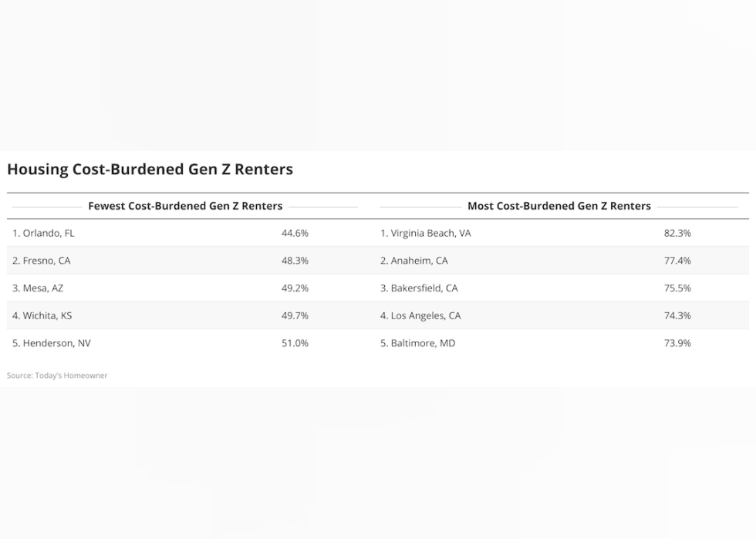This screenshot has height=539, width=756.
Task: Click the 44.6% value for Orlando
Action: 295,233
